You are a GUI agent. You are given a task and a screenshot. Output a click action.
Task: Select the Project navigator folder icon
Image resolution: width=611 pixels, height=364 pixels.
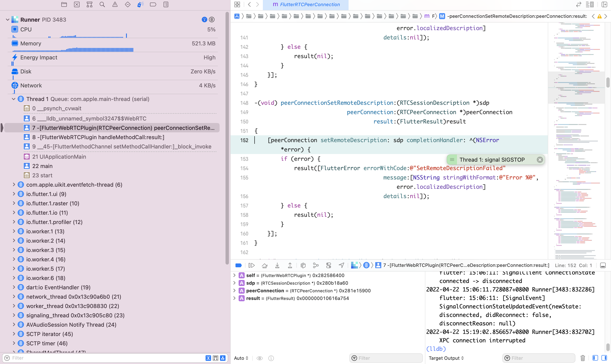point(64,4)
